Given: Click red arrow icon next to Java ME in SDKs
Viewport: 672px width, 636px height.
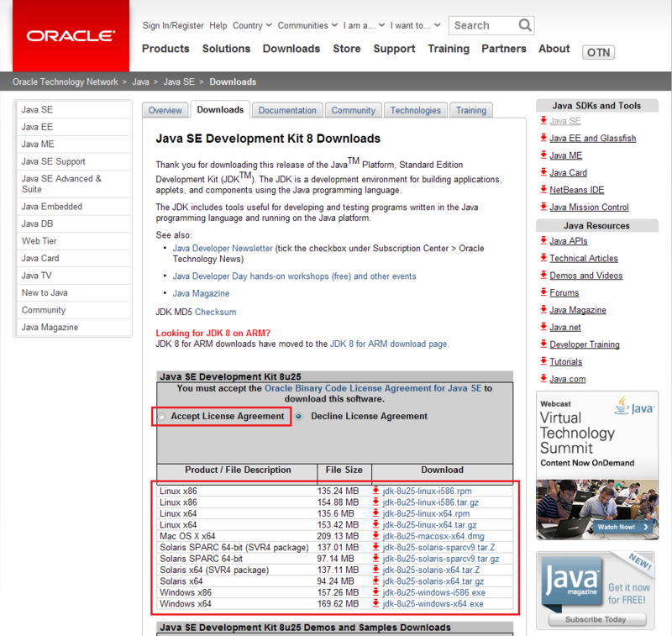Looking at the screenshot, I should coord(543,155).
